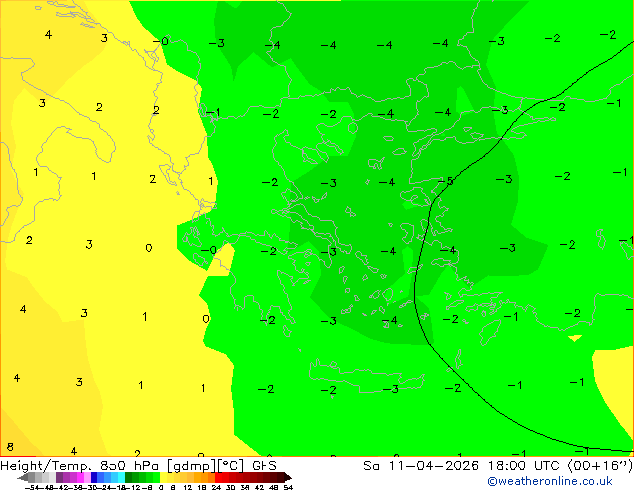Click the -5 temperature value on map
Viewport: 634px width, 490px height.
coord(446,181)
